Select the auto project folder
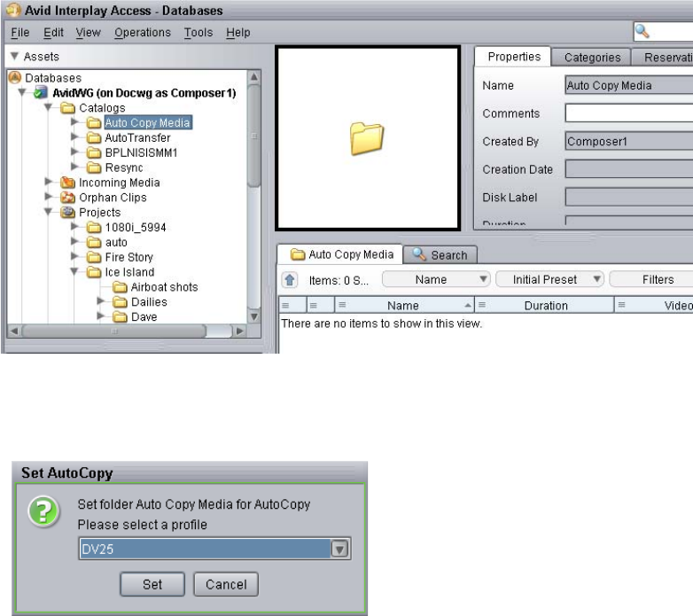This screenshot has width=693, height=616. pos(116,242)
